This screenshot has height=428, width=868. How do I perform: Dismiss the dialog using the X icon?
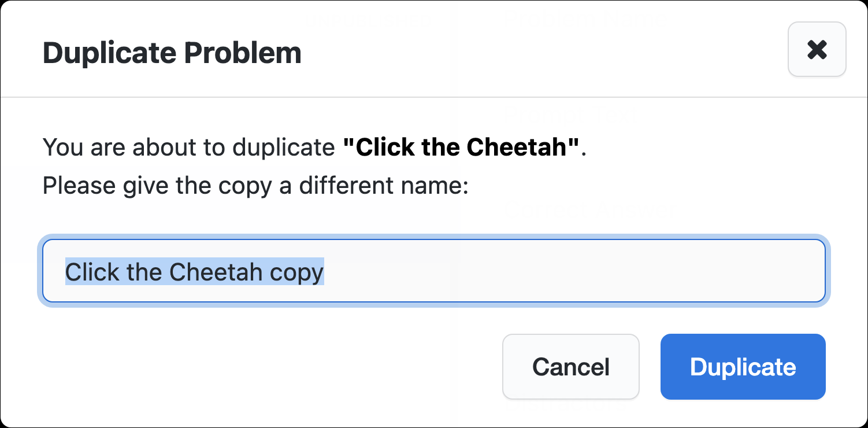pos(817,50)
